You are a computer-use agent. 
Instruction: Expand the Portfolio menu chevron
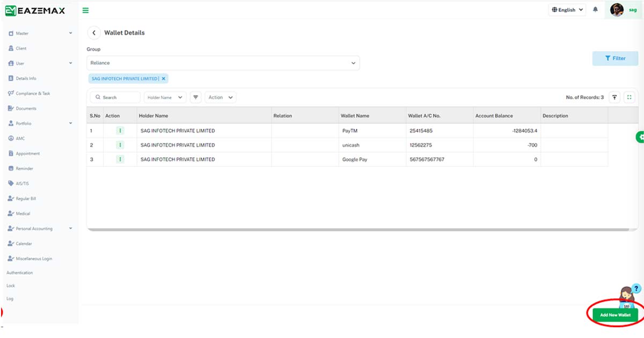point(71,123)
